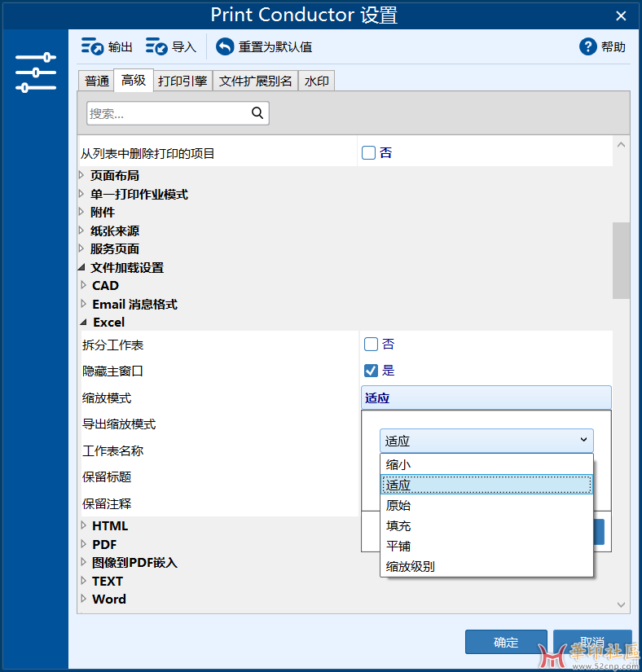This screenshot has width=642, height=672.
Task: Click the 输出 toolbar label
Action: click(x=120, y=46)
